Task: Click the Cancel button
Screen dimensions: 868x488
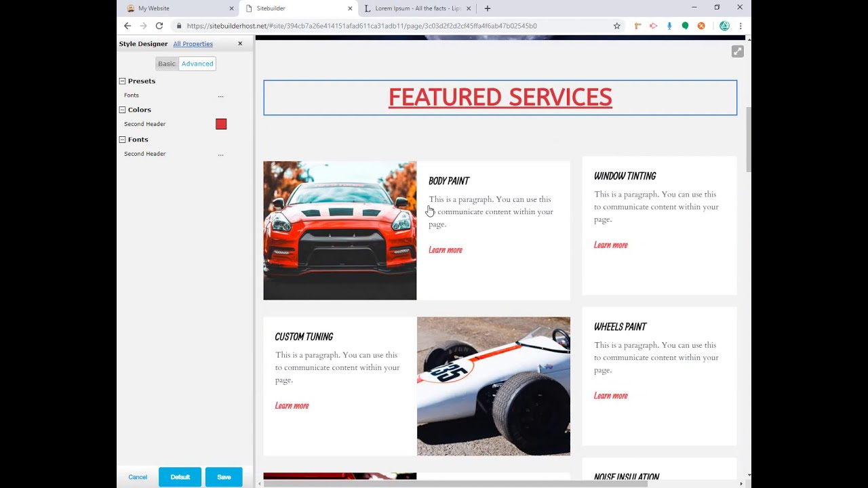Action: click(138, 477)
